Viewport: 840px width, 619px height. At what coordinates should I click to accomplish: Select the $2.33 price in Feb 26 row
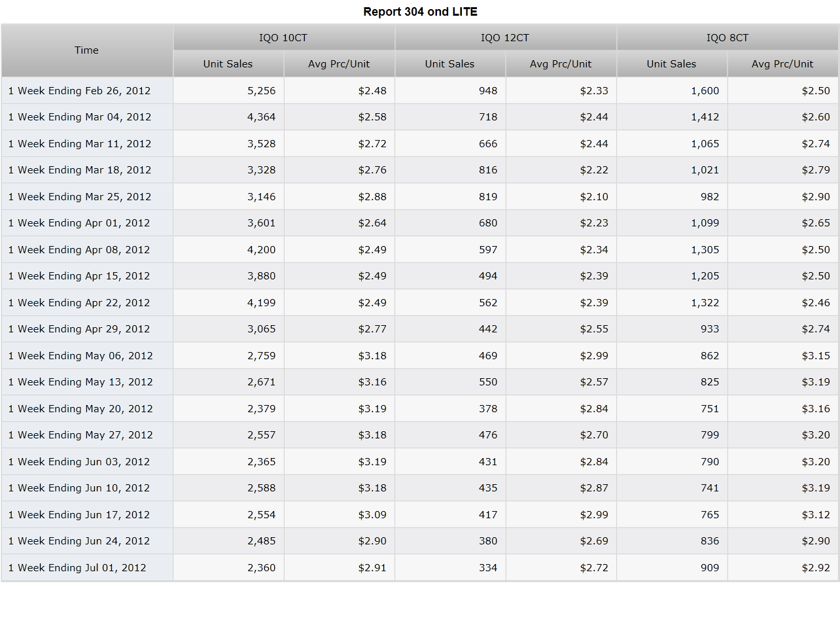(561, 91)
